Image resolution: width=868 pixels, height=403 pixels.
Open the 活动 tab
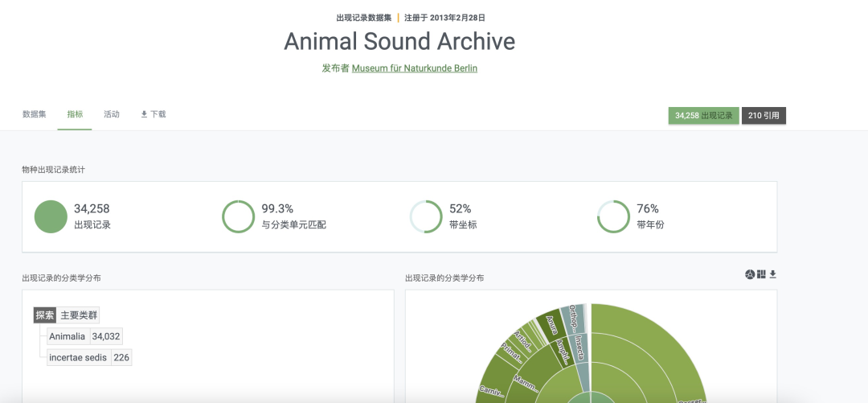(x=112, y=114)
